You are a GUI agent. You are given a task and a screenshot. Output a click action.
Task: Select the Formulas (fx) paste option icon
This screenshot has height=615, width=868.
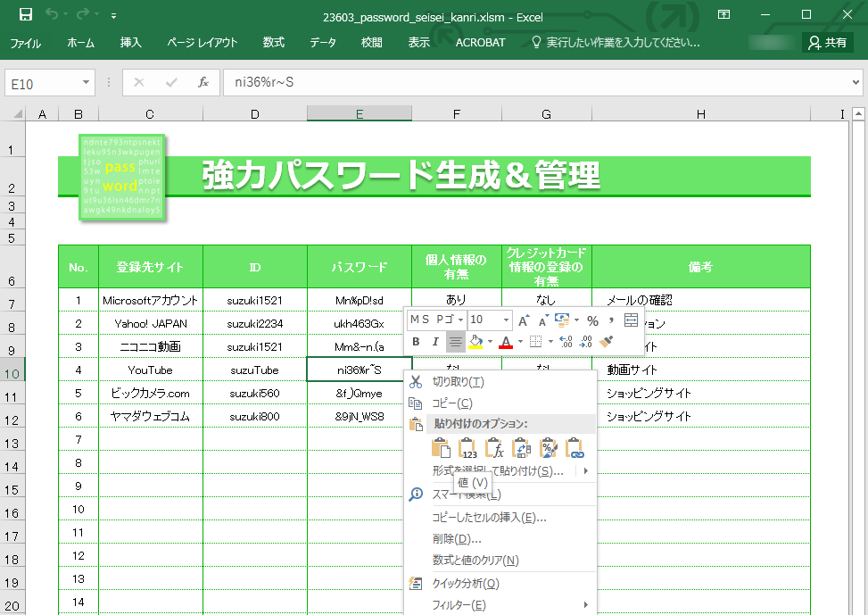[496, 448]
